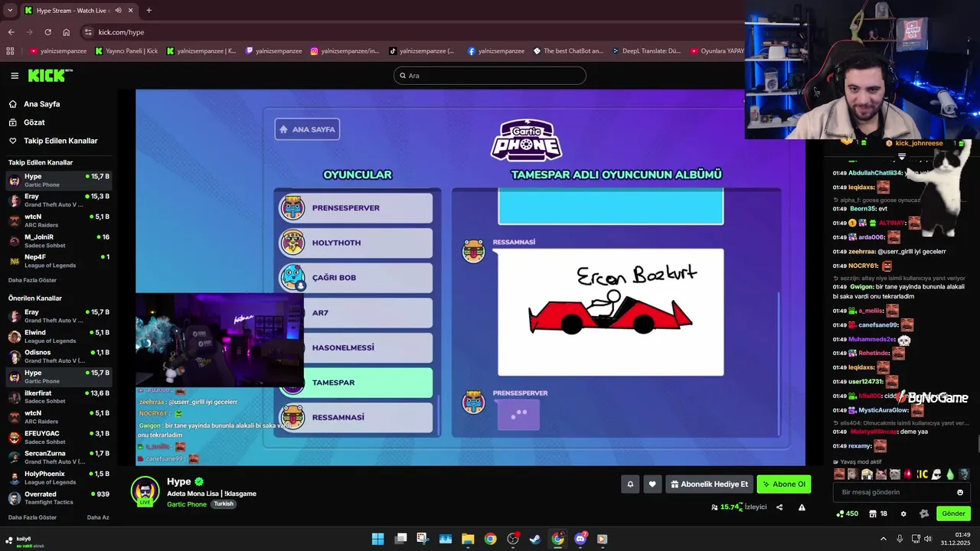Click the bell notification icon below stream
The height and width of the screenshot is (551, 980).
click(630, 484)
